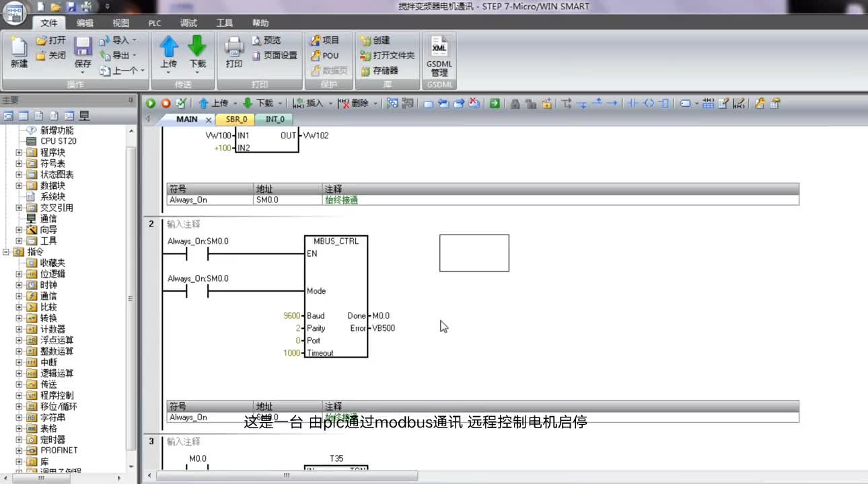Viewport: 868px width, 484px height.
Task: Click the pin icon on the 主要 panel
Action: (131, 100)
